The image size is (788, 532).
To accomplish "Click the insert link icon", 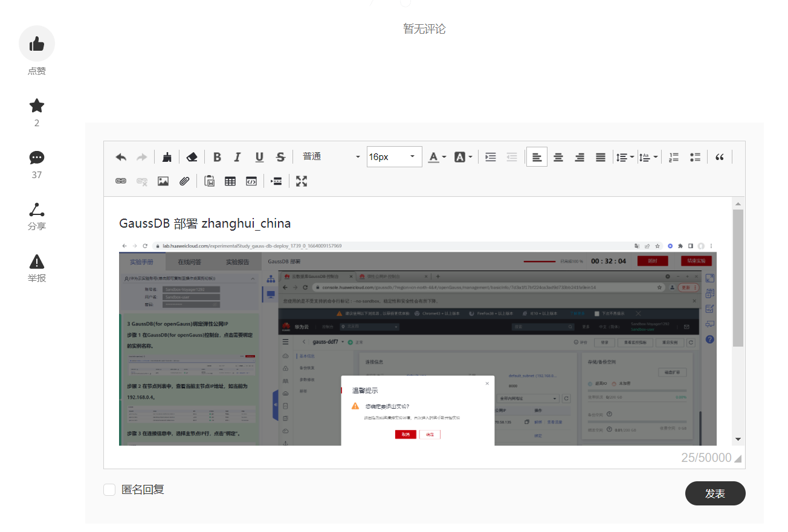I will [121, 181].
